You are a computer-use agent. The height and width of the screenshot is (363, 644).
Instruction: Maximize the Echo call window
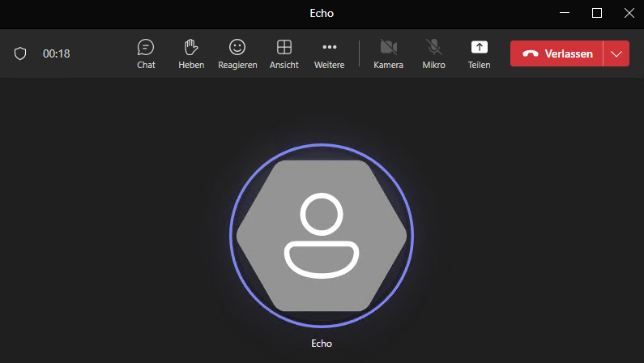coord(597,13)
